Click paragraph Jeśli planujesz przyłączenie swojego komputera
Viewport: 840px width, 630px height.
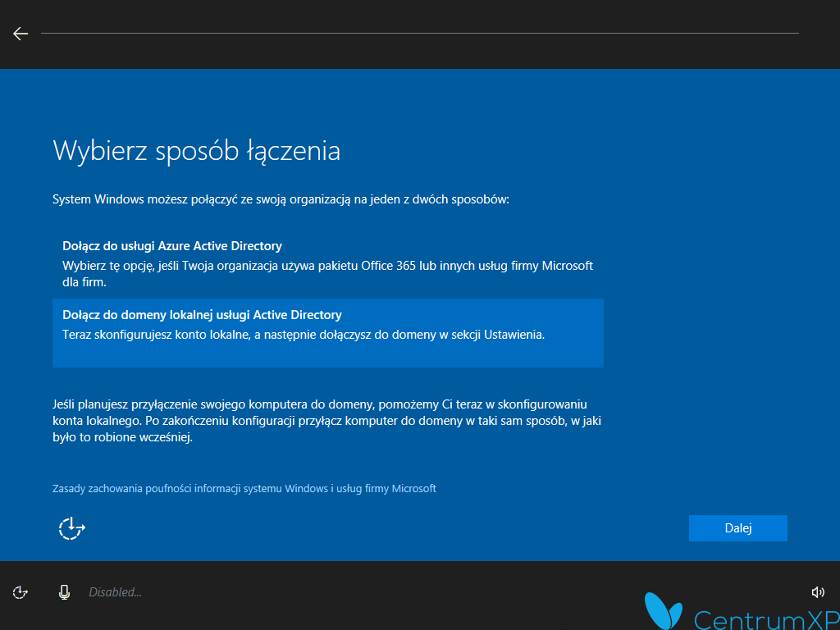(x=326, y=421)
